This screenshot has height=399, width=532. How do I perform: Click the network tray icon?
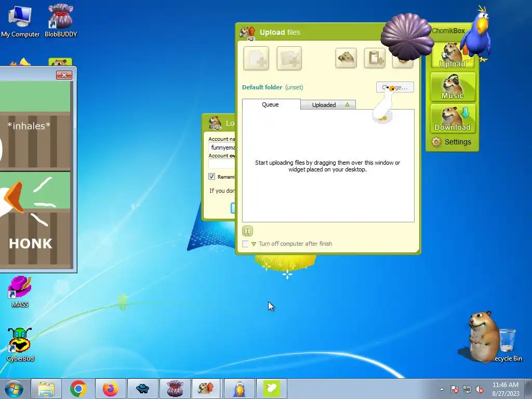[467, 389]
